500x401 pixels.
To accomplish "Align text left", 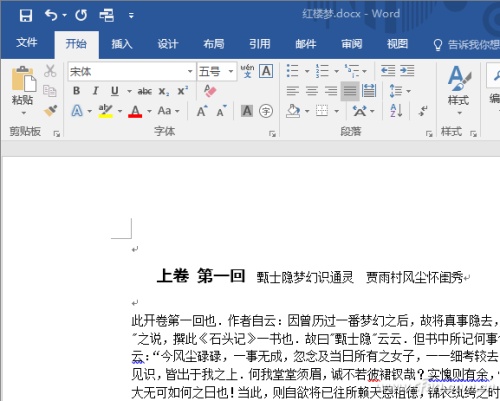I will [x=292, y=91].
